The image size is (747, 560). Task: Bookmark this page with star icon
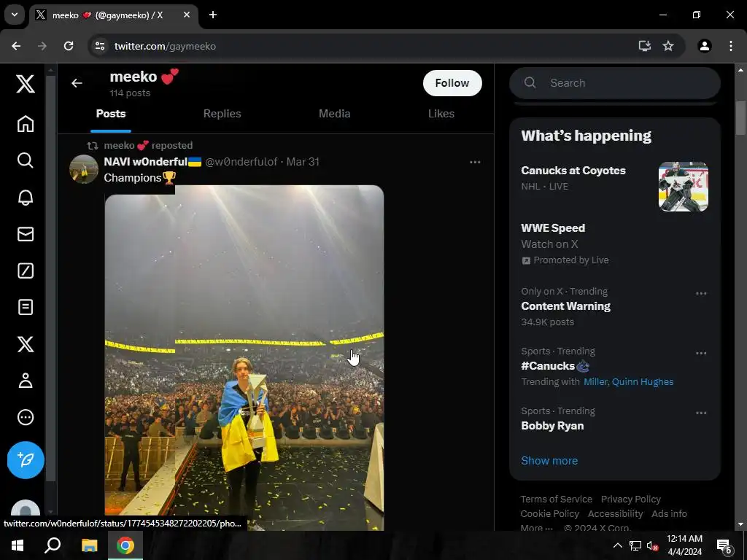coord(668,46)
